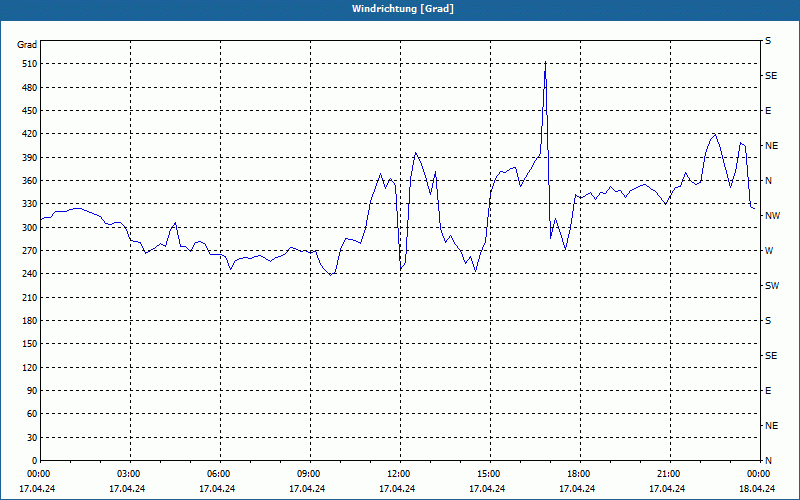Select the 480 value on the degree axis

(x=30, y=88)
